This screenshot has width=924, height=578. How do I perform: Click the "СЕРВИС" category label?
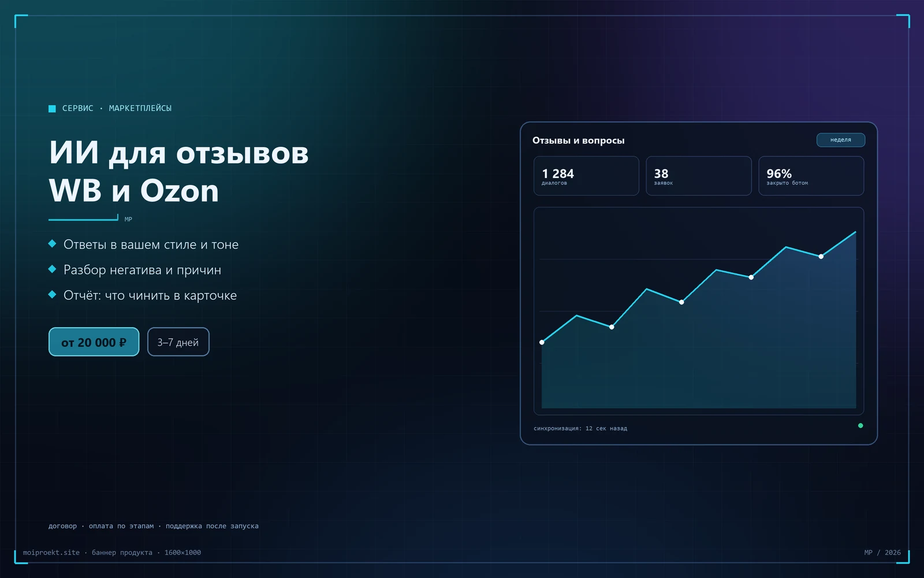coord(78,108)
